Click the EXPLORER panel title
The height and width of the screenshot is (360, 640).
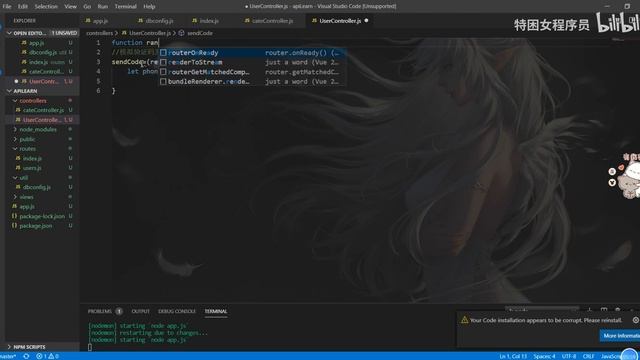[24, 20]
